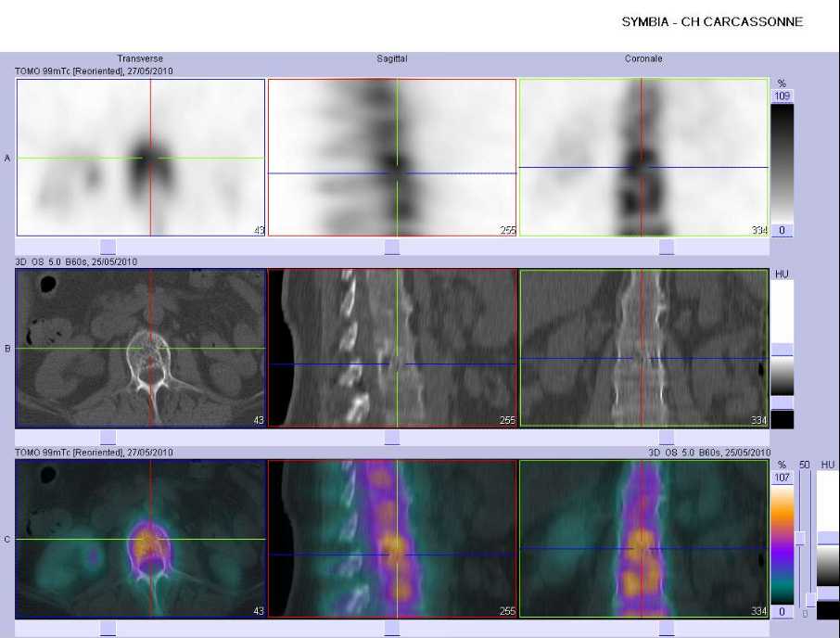Image resolution: width=840 pixels, height=638 pixels.
Task: Click the slice slider handle below transverse CT view
Action: (108, 438)
